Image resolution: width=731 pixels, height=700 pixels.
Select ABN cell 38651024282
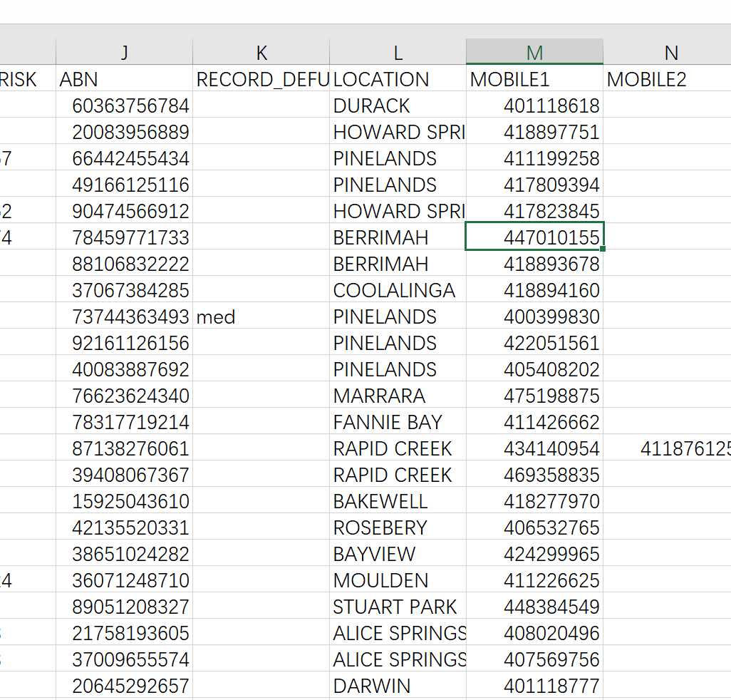[124, 552]
